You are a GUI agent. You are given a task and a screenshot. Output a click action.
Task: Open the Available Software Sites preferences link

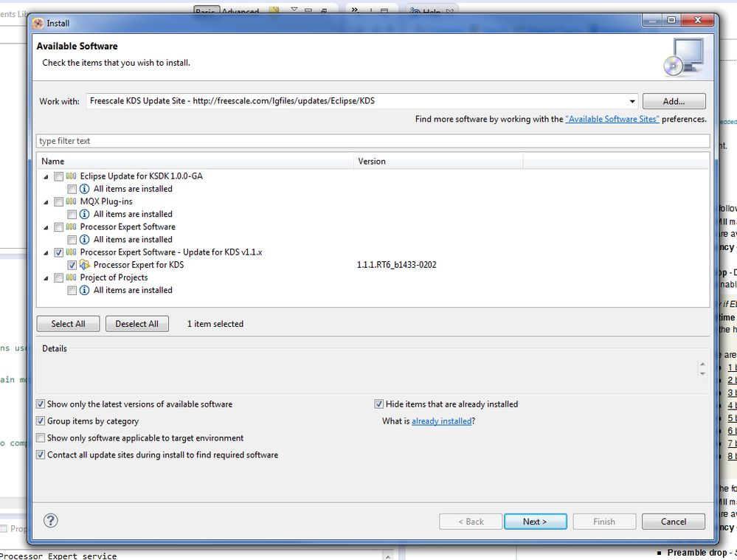[612, 119]
